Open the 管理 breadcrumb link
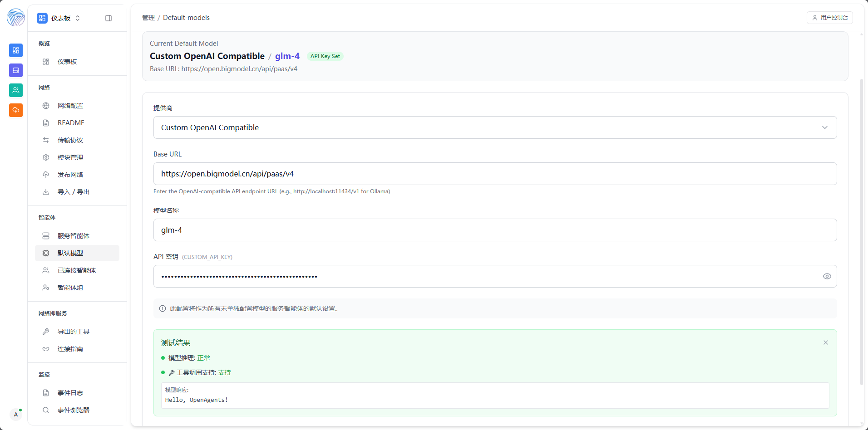Image resolution: width=868 pixels, height=430 pixels. pyautogui.click(x=148, y=18)
